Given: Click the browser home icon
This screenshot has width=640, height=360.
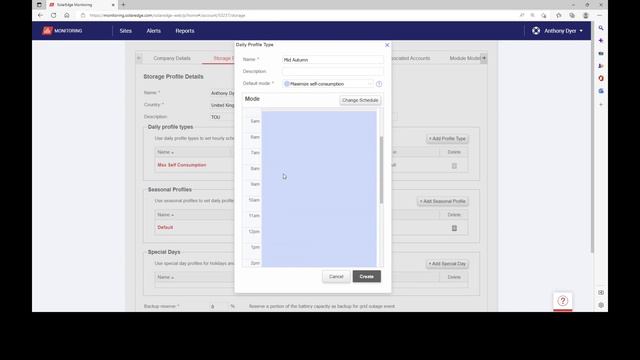Looking at the screenshot, I should [x=67, y=16].
